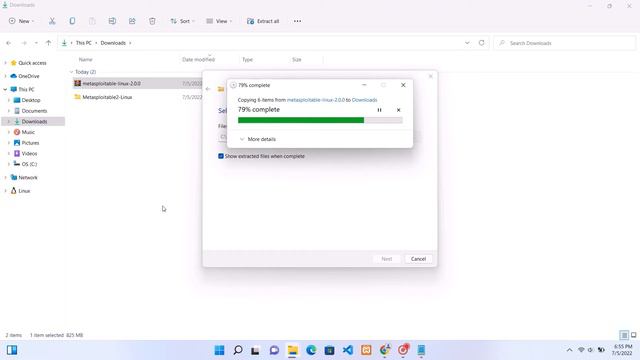Click the metasploitable-linux-2.0.0 source link
640x360 pixels.
[316, 100]
